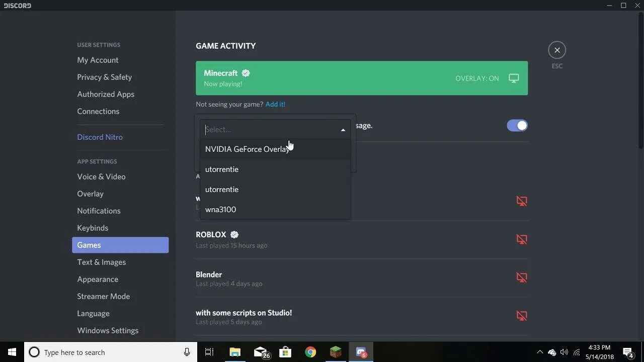
Task: Enable overlay for 'with some scripts on Studio!'
Action: point(522,316)
